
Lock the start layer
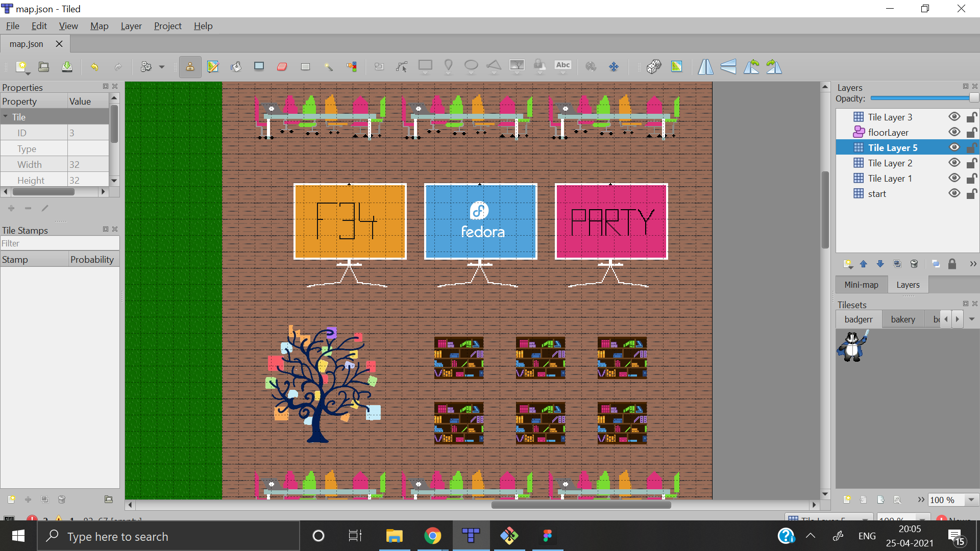tap(972, 193)
